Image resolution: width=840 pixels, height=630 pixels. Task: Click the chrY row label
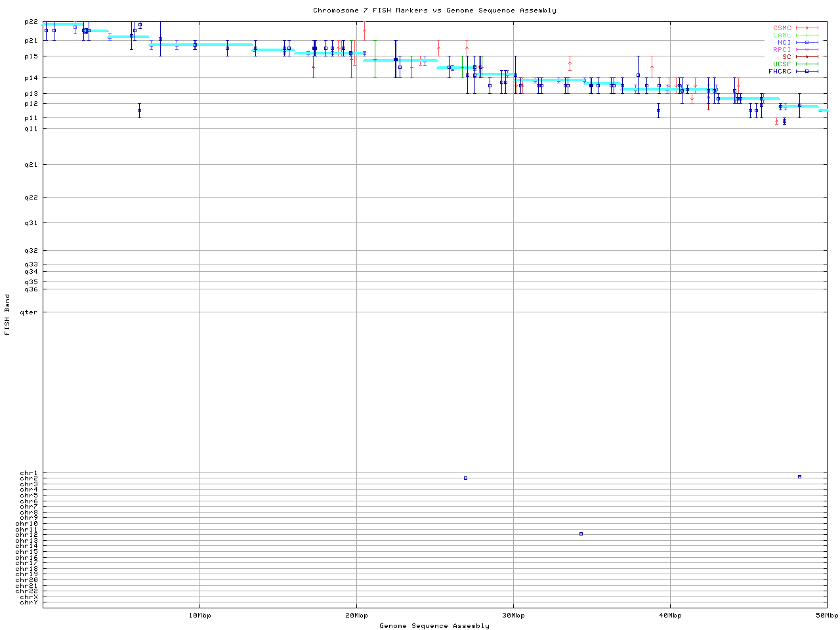pos(29,602)
